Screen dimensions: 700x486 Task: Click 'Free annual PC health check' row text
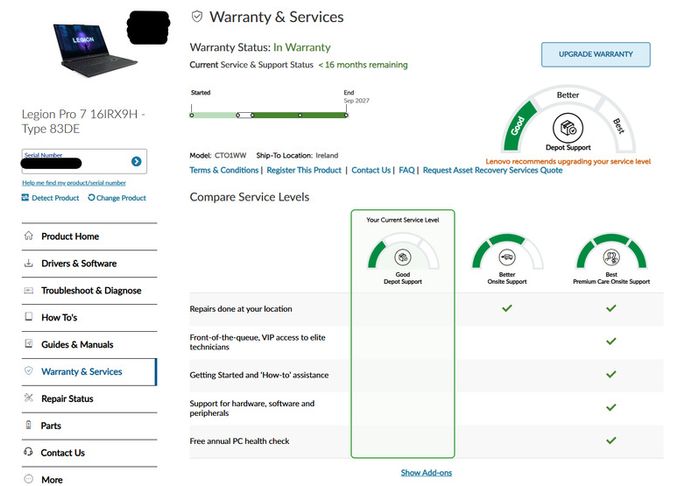click(239, 441)
